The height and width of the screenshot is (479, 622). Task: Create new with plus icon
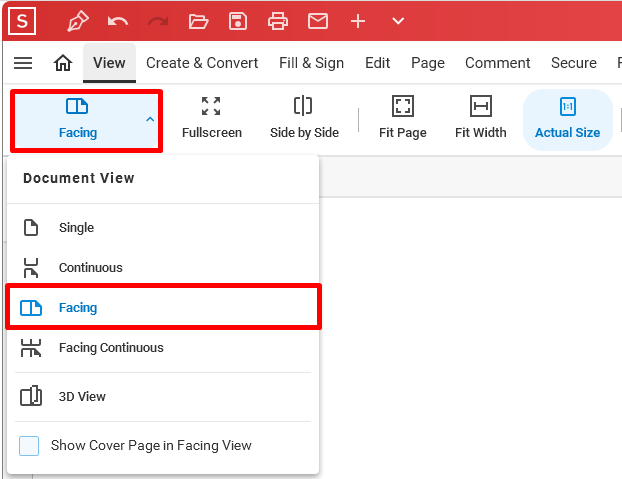[358, 21]
